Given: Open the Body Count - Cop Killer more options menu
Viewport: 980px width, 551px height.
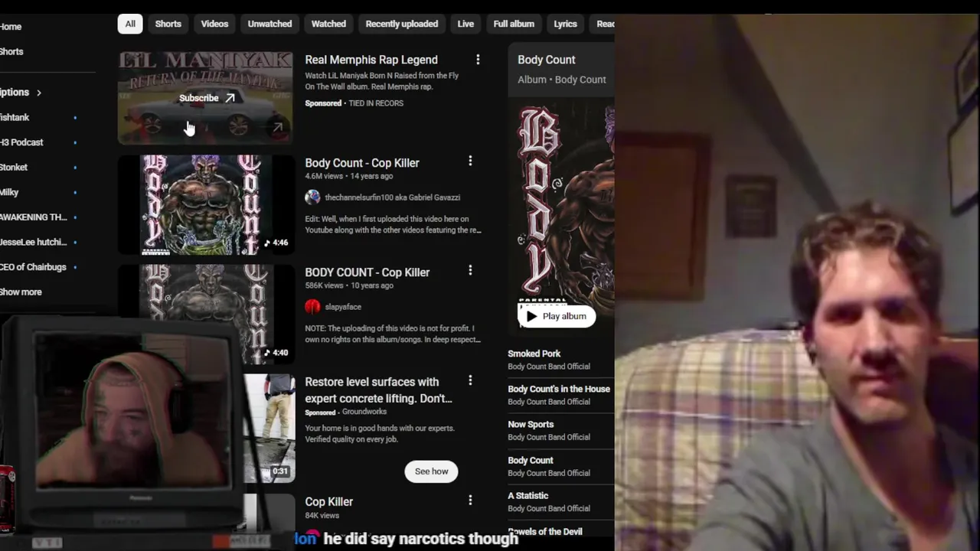Looking at the screenshot, I should [470, 161].
